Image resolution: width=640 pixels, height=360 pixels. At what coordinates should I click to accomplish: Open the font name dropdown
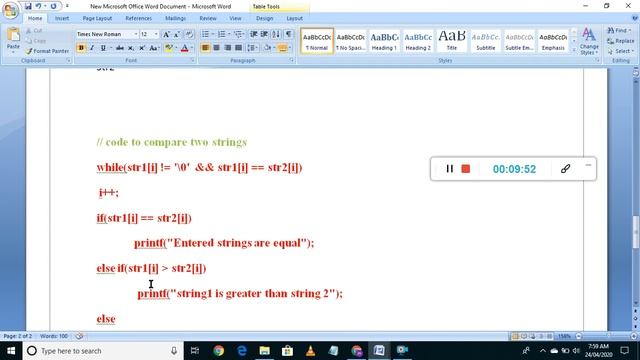pyautogui.click(x=136, y=34)
